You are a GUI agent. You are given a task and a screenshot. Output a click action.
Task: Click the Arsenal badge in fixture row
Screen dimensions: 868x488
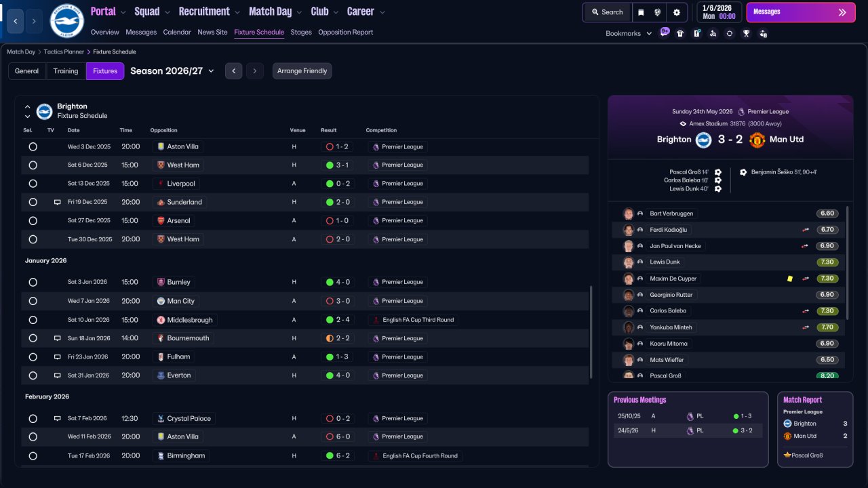[x=161, y=220]
